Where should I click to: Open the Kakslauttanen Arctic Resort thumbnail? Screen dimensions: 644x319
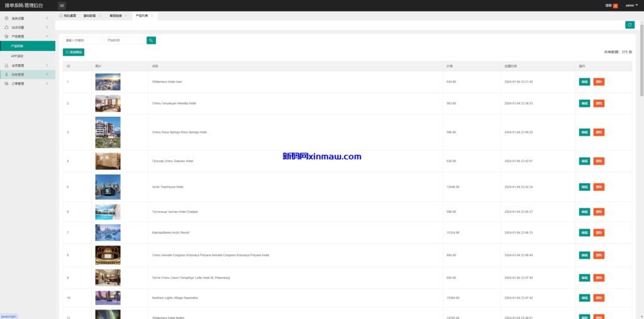tap(108, 233)
